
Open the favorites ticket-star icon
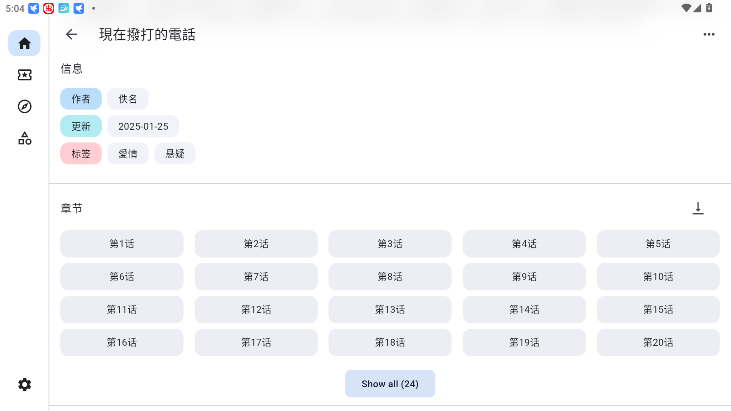tap(24, 75)
